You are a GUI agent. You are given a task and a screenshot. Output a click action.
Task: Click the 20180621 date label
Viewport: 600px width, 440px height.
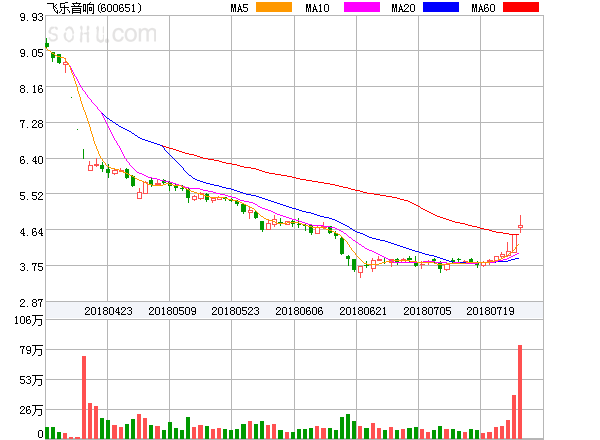pos(363,311)
